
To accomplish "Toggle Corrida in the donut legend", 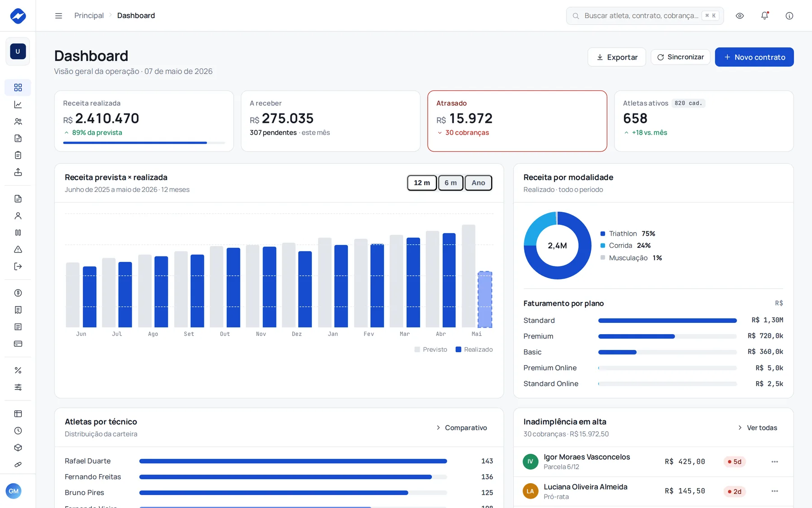I will pos(625,246).
